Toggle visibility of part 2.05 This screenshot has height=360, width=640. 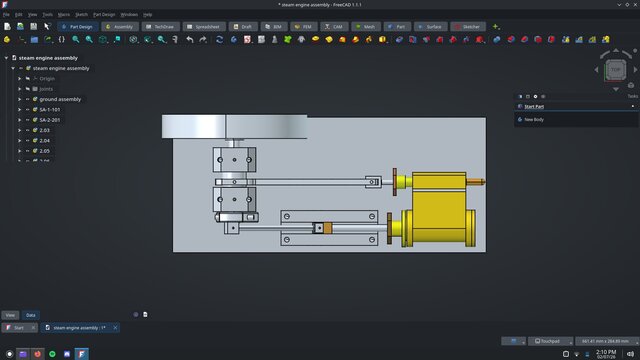[28, 151]
